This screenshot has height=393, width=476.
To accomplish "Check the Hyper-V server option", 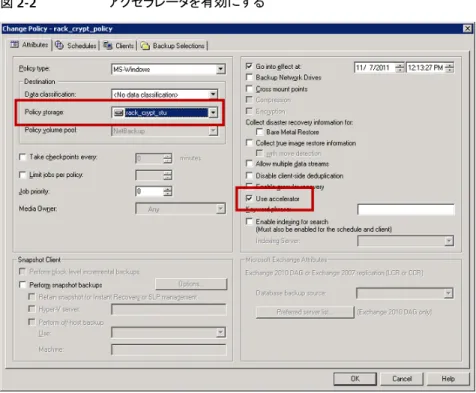I will click(x=32, y=309).
